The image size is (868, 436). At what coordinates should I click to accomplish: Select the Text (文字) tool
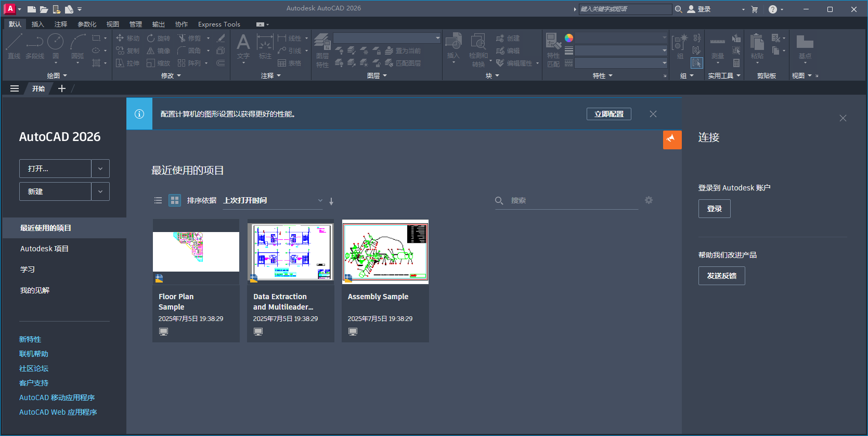[x=243, y=46]
